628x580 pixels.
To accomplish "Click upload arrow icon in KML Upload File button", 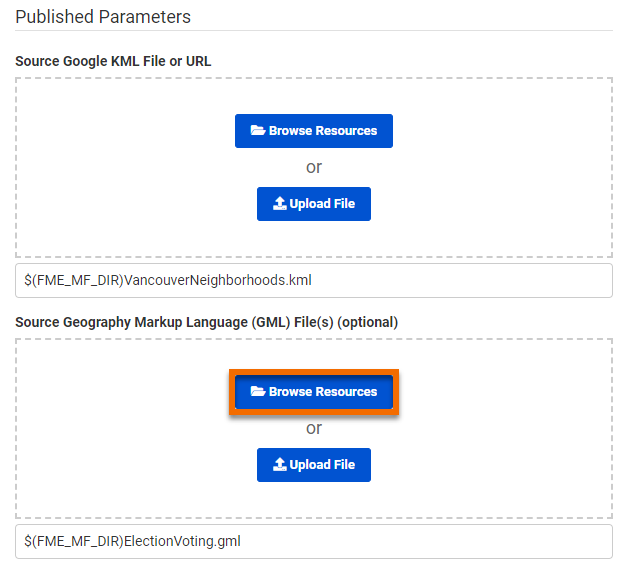I will [x=279, y=204].
